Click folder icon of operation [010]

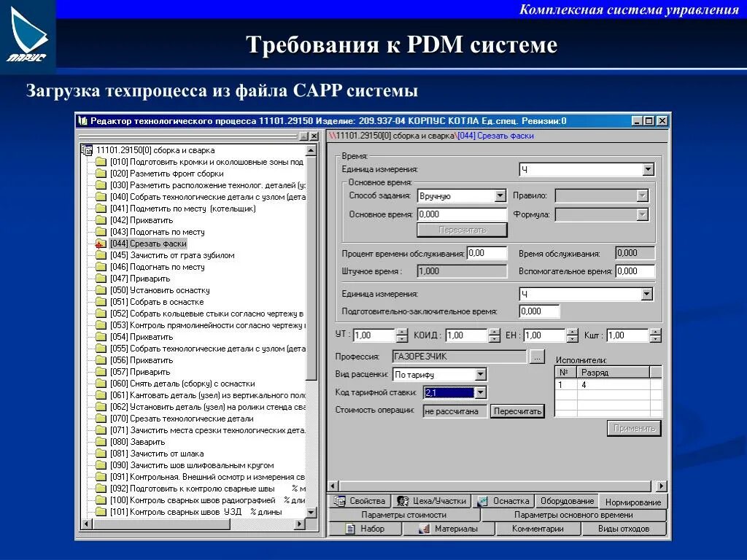click(101, 162)
